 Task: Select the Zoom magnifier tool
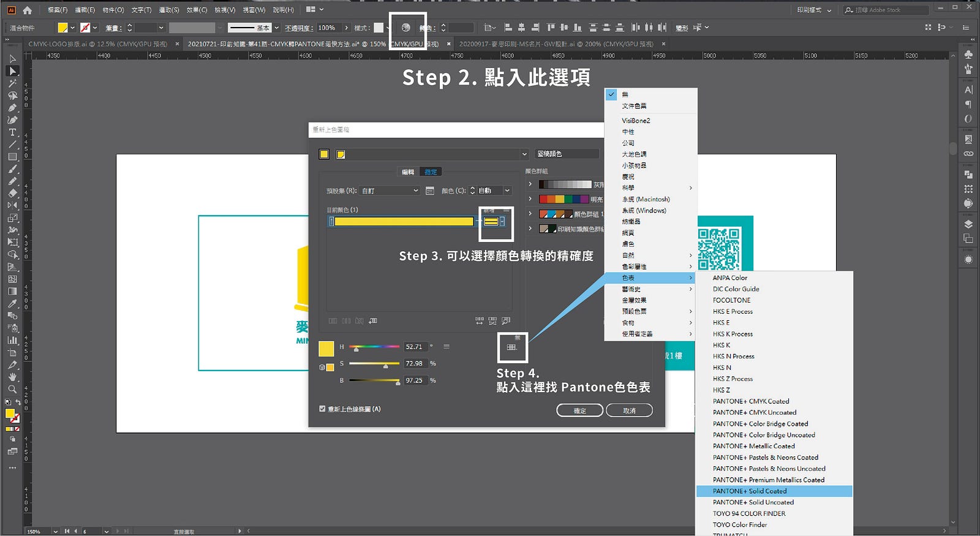click(x=12, y=389)
